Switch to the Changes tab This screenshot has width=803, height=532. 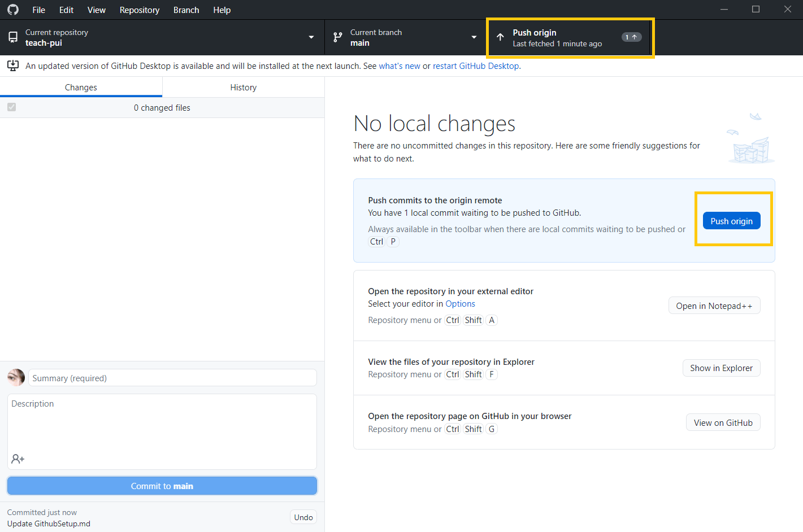[81, 87]
